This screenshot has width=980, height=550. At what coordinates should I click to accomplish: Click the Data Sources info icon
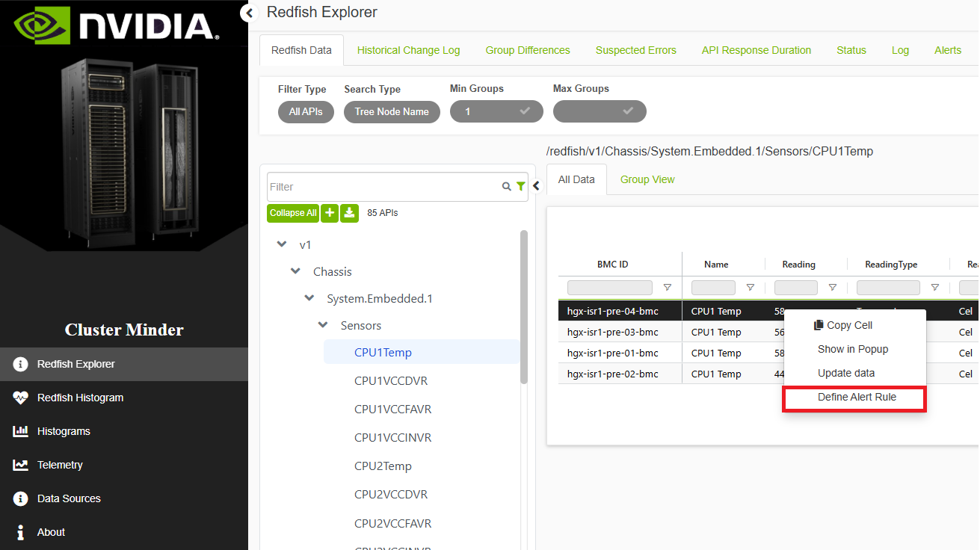20,498
